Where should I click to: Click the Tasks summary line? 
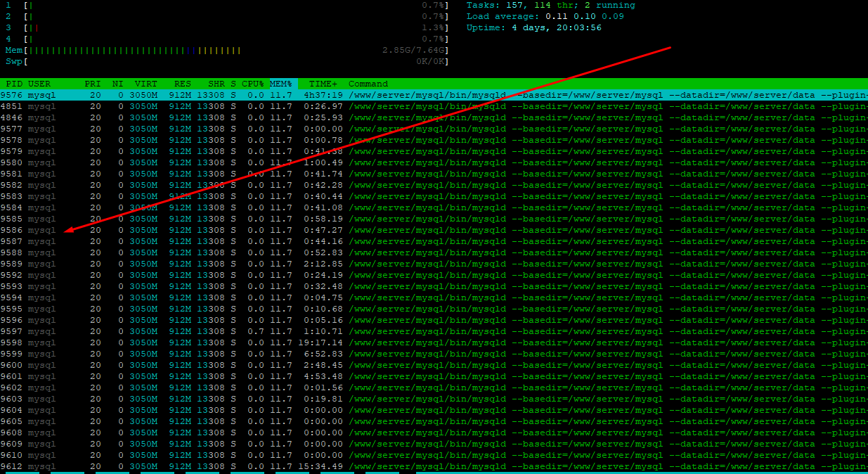pyautogui.click(x=551, y=5)
